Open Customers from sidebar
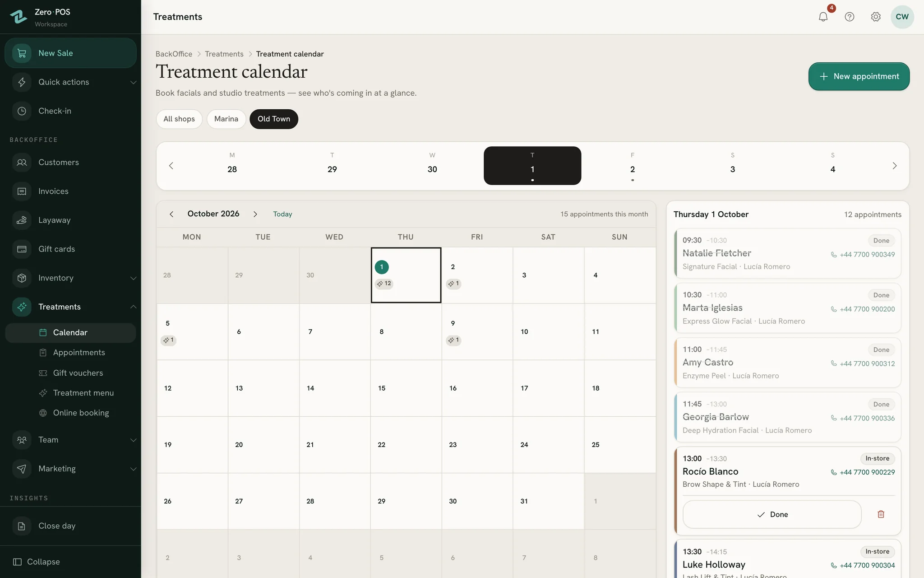 70,162
